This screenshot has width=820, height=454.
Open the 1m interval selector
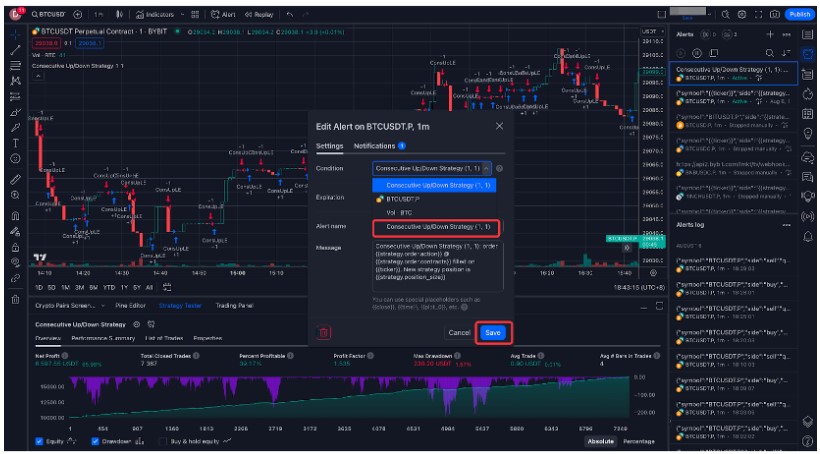coord(99,15)
